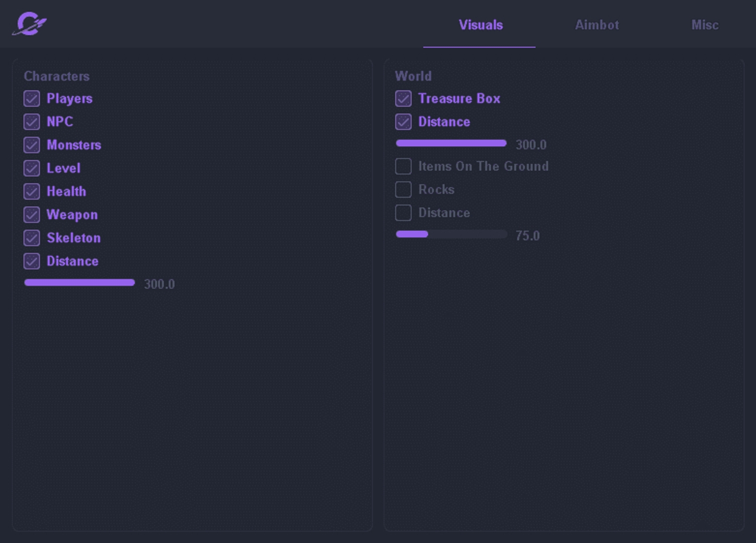The image size is (756, 543).
Task: Toggle the Weapon checkbox
Action: 32,215
